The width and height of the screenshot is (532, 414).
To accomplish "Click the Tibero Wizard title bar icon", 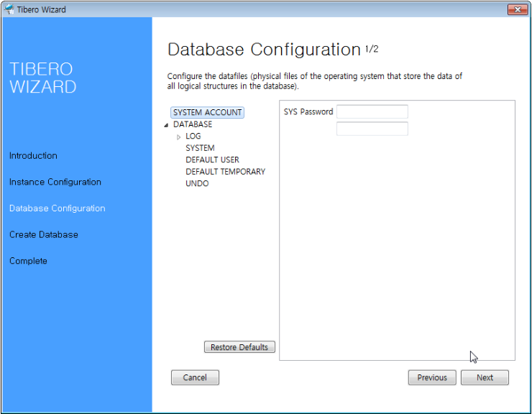I will tap(9, 9).
